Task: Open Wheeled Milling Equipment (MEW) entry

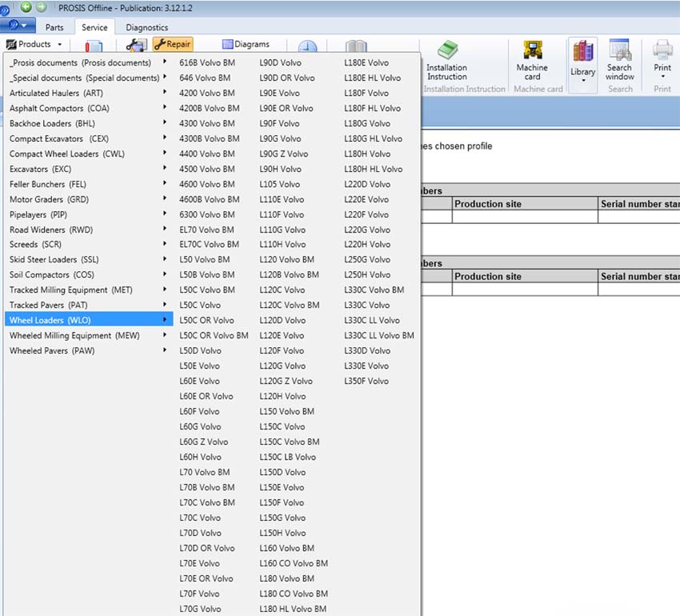Action: tap(88, 335)
